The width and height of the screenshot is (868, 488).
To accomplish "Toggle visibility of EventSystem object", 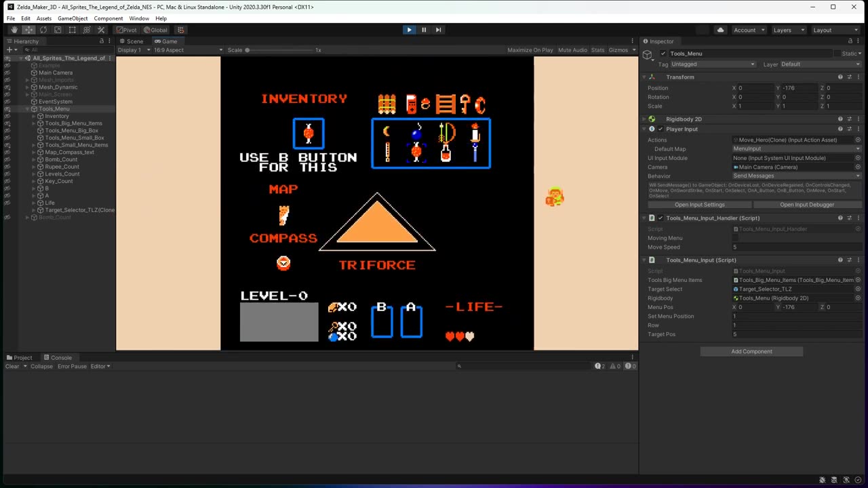I will [7, 102].
